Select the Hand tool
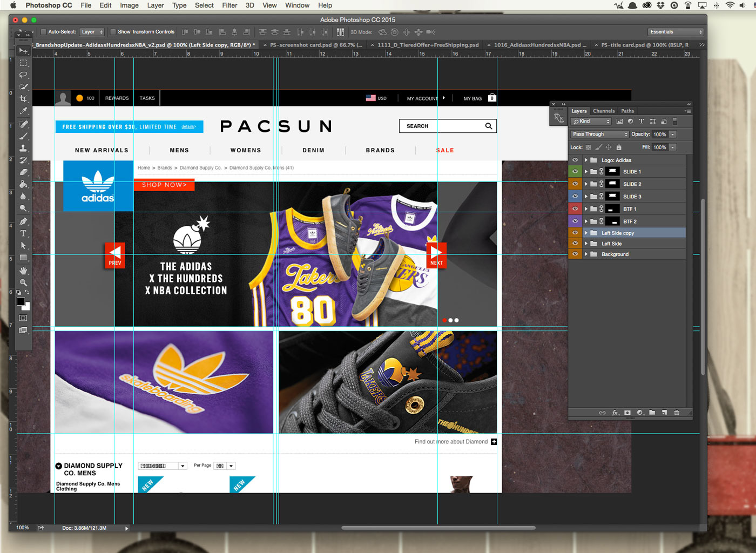756x553 pixels. pyautogui.click(x=23, y=271)
